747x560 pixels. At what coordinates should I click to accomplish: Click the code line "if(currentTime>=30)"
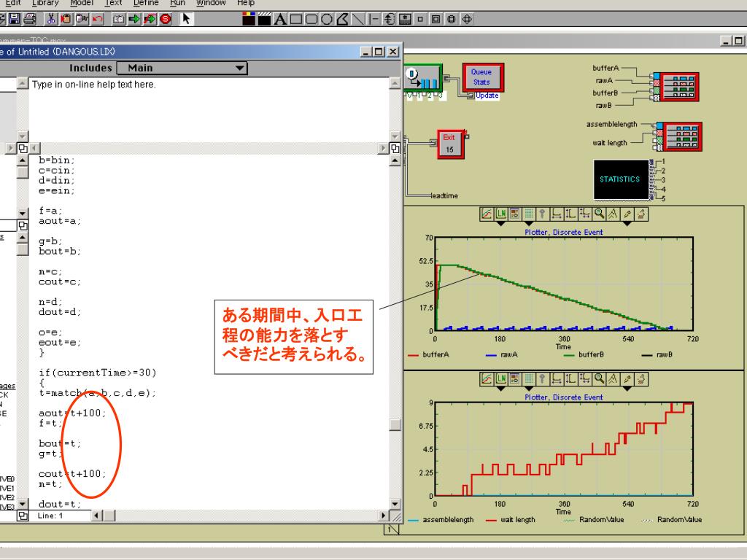point(98,373)
